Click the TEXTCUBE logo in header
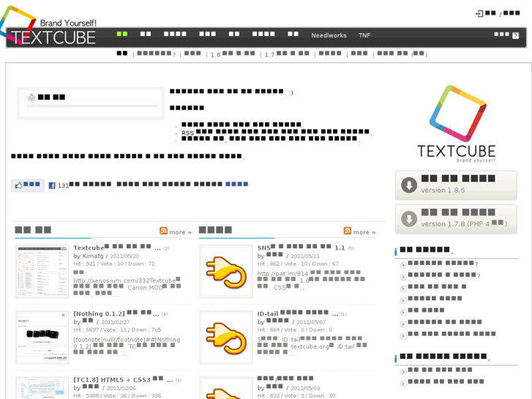This screenshot has width=532, height=399. pyautogui.click(x=48, y=26)
